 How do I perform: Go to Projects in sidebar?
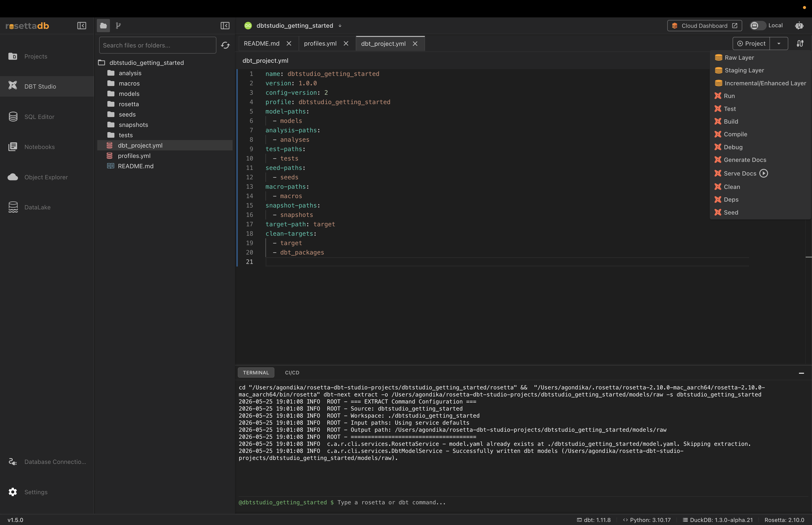(47, 56)
